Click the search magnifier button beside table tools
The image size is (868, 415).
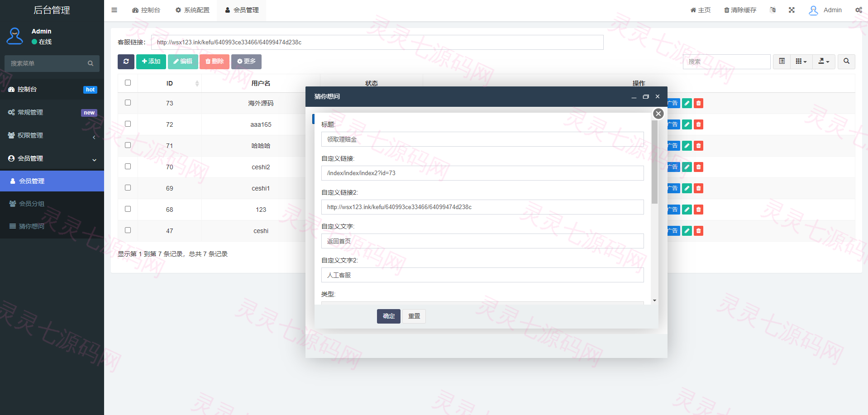[846, 62]
